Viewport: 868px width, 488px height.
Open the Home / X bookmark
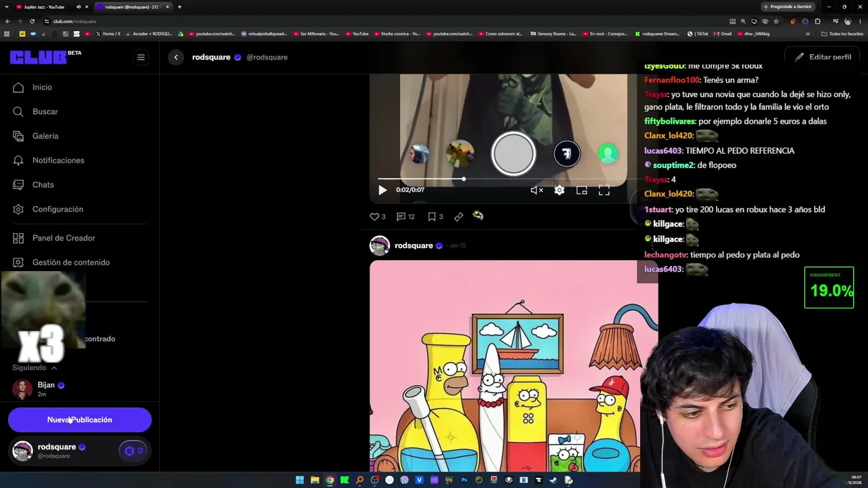(108, 33)
